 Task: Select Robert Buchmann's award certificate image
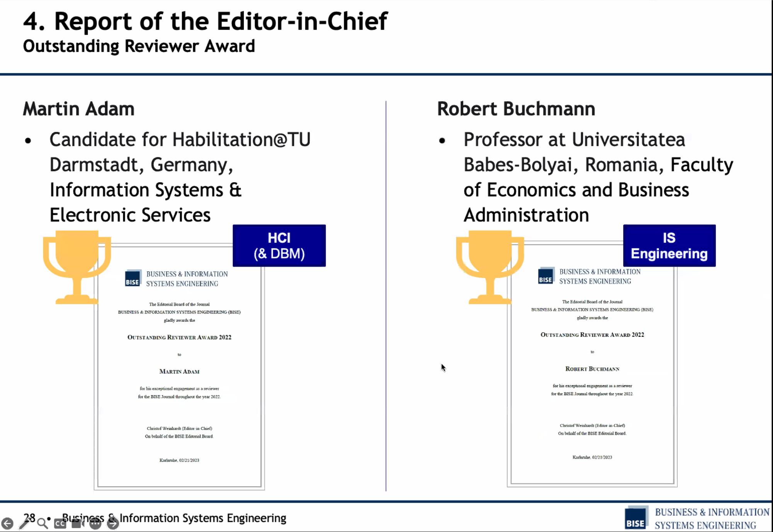[592, 364]
